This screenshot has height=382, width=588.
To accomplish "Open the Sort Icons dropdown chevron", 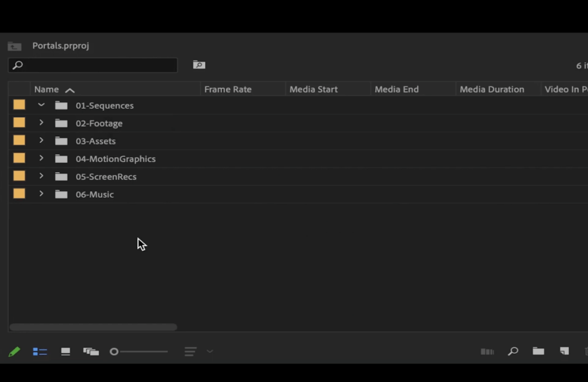I will click(210, 351).
